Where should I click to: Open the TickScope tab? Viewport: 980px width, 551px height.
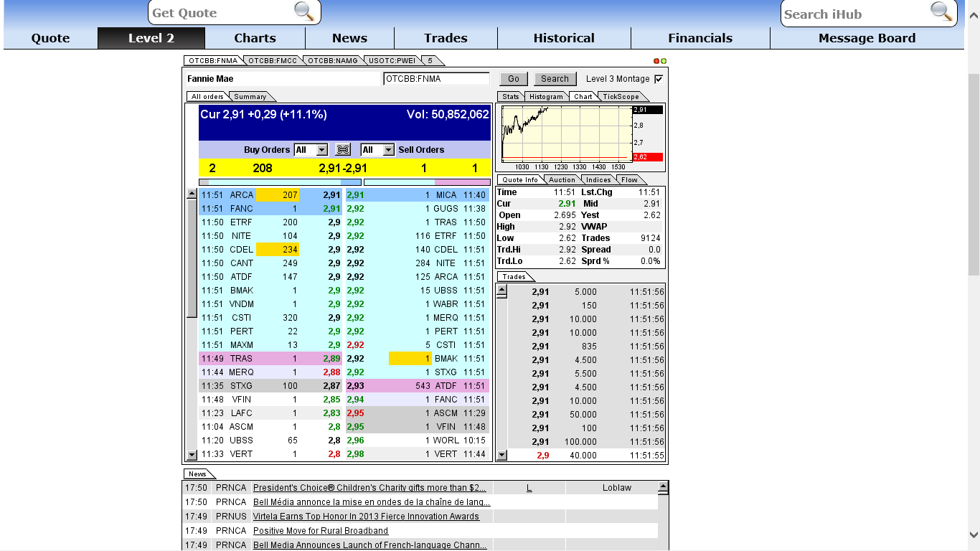[x=621, y=96]
